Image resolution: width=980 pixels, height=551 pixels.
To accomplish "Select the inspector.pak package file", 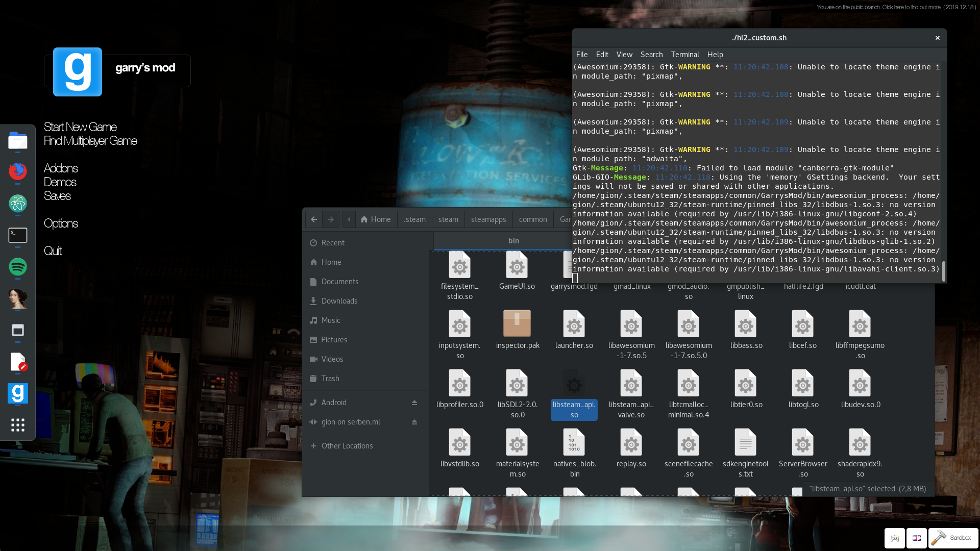I will pos(517,323).
